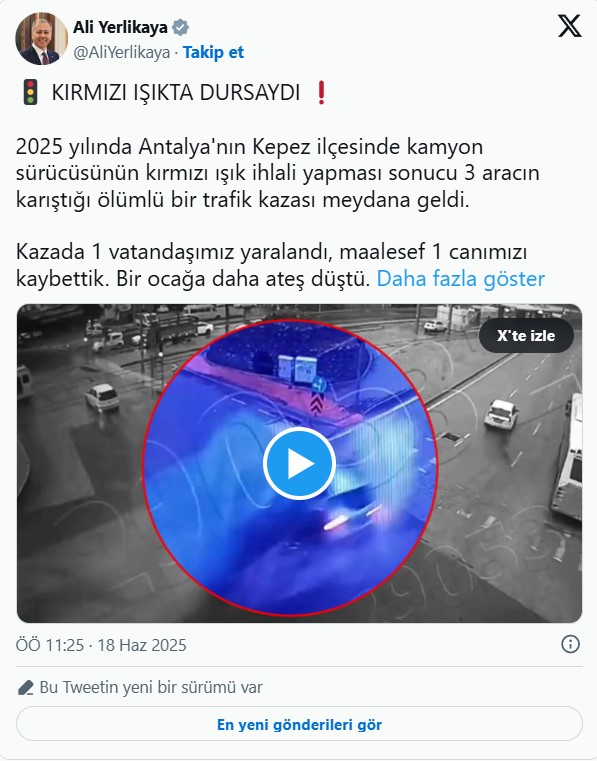The height and width of the screenshot is (761, 597).
Task: Open the ÖÖ 11:25 · 18 Haz 2025 timestamp
Action: click(101, 645)
